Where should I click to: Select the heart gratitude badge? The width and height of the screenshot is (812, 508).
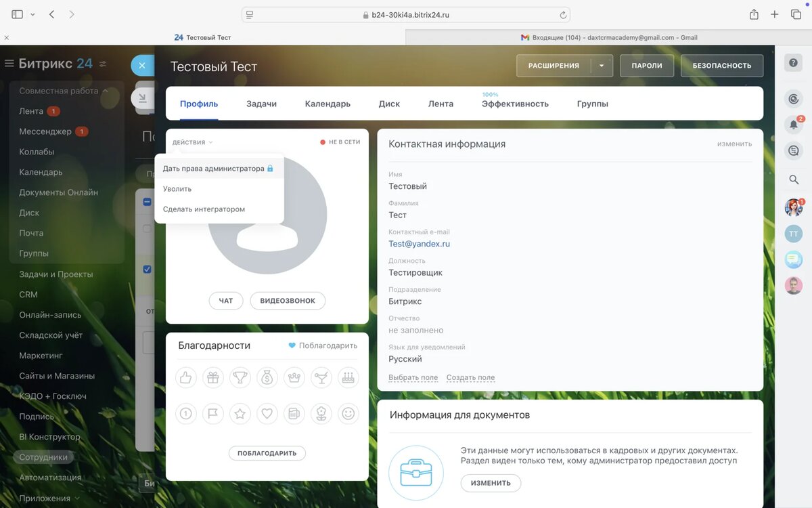(267, 413)
